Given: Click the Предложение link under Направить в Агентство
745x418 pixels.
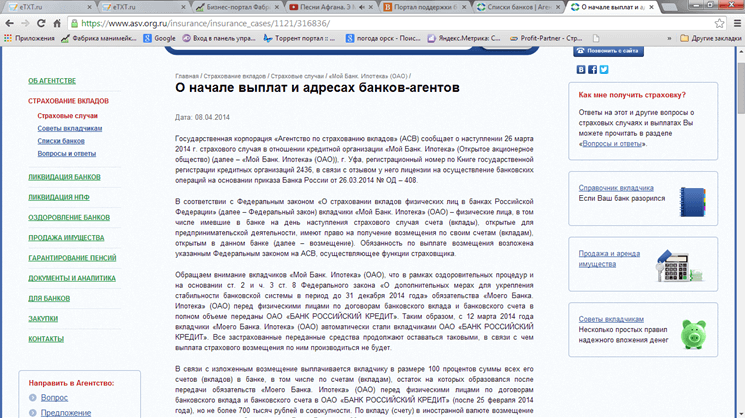Looking at the screenshot, I should [x=66, y=413].
